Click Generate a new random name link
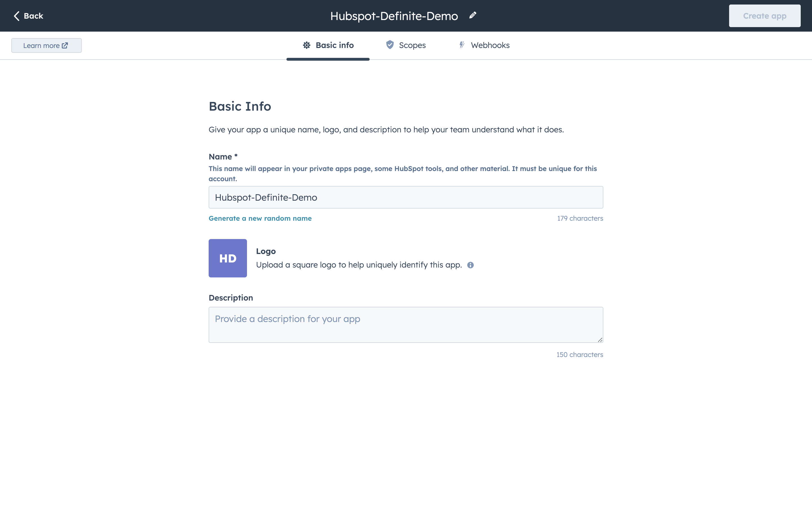The image size is (812, 508). pos(260,218)
